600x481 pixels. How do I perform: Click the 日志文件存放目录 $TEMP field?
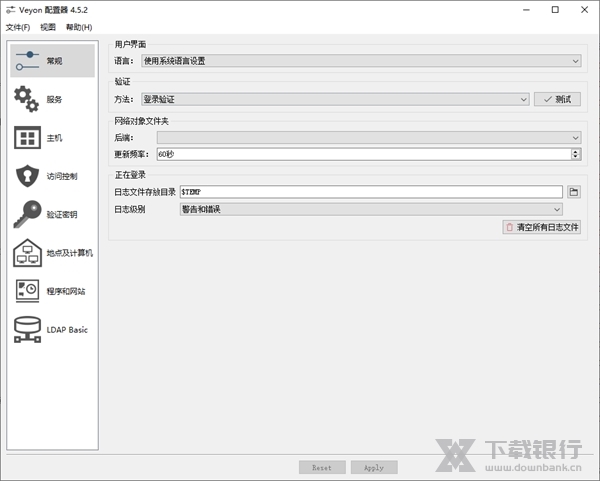(x=371, y=192)
